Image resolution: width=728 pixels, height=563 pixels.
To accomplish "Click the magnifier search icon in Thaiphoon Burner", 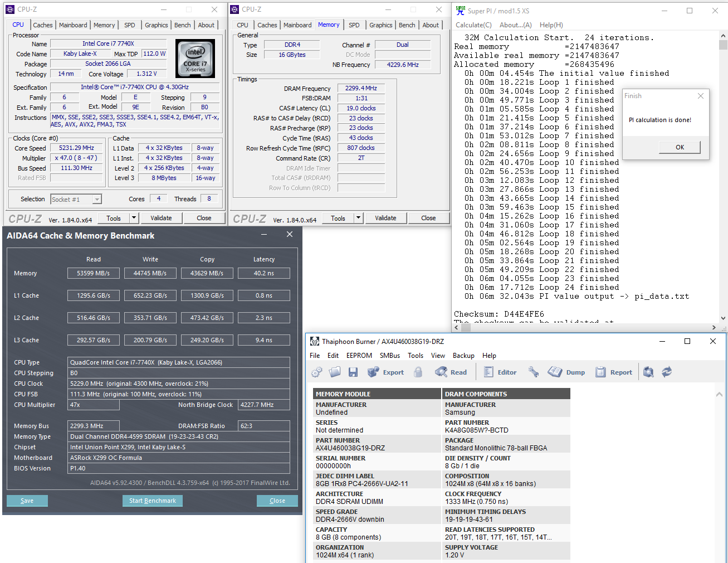I will pyautogui.click(x=648, y=372).
